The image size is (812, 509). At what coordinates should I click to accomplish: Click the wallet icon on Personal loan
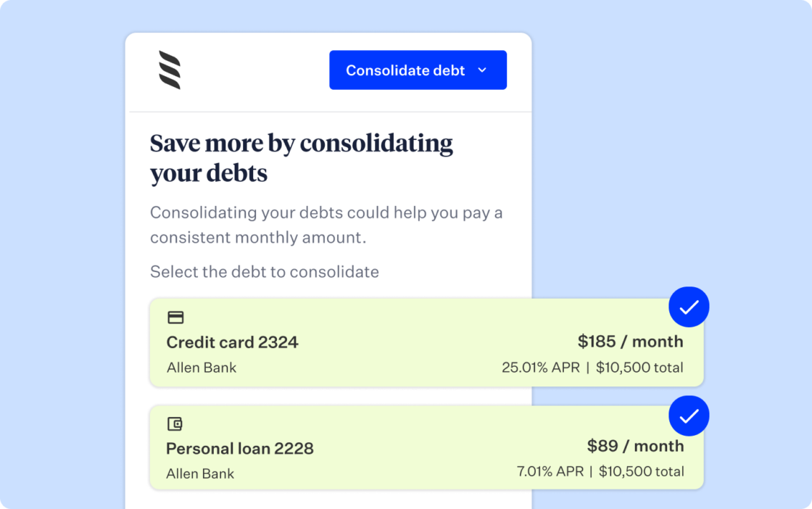[175, 424]
